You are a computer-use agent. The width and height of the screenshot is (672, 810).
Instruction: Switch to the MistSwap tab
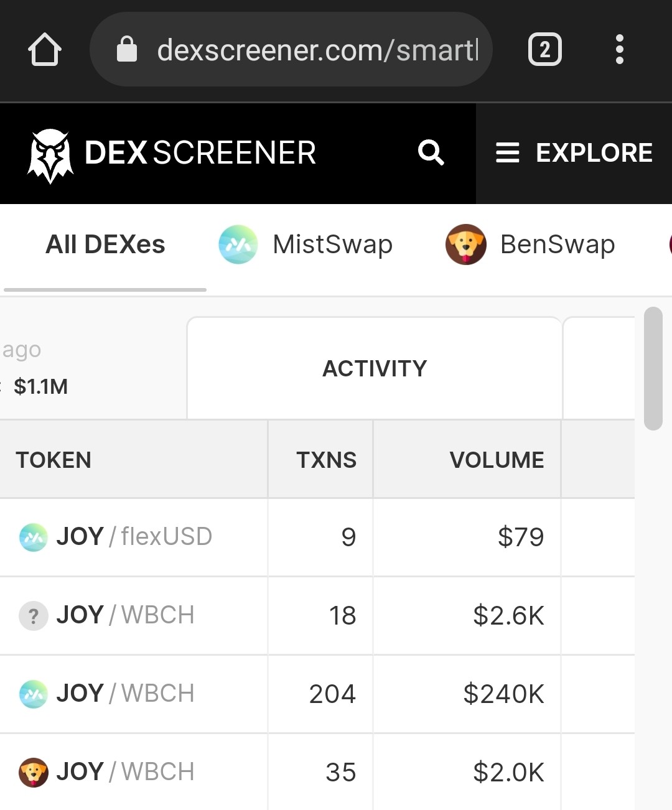[x=306, y=244]
